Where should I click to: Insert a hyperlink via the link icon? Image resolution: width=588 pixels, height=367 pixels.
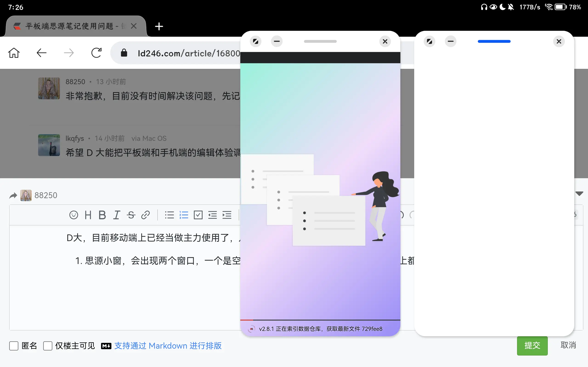(x=145, y=215)
